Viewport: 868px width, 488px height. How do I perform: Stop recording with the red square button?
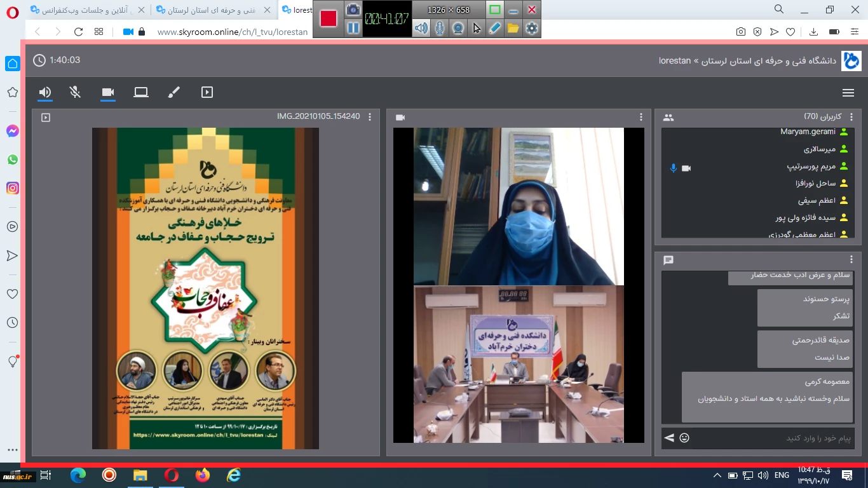[329, 19]
